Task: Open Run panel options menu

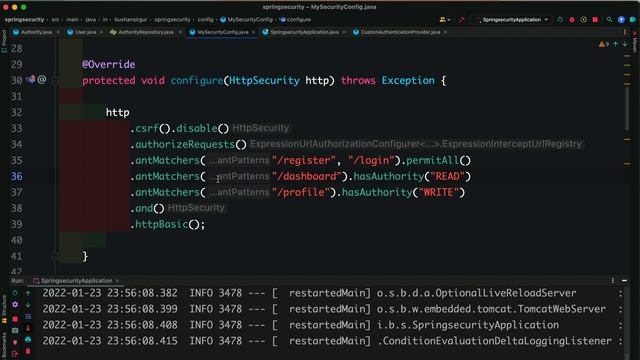Action: coord(613,281)
